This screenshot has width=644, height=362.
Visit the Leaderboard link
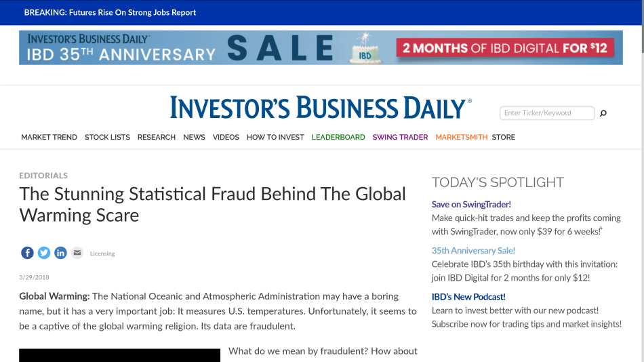coord(338,137)
